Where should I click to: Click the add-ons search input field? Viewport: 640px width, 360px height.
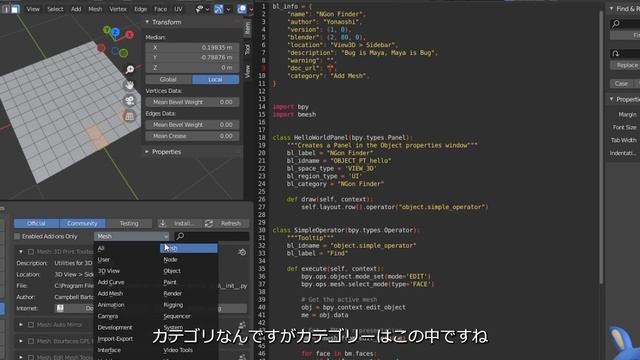[212, 236]
